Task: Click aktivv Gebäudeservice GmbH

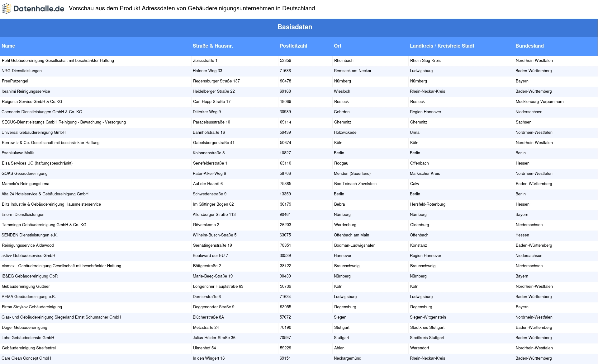Action: [x=28, y=256]
